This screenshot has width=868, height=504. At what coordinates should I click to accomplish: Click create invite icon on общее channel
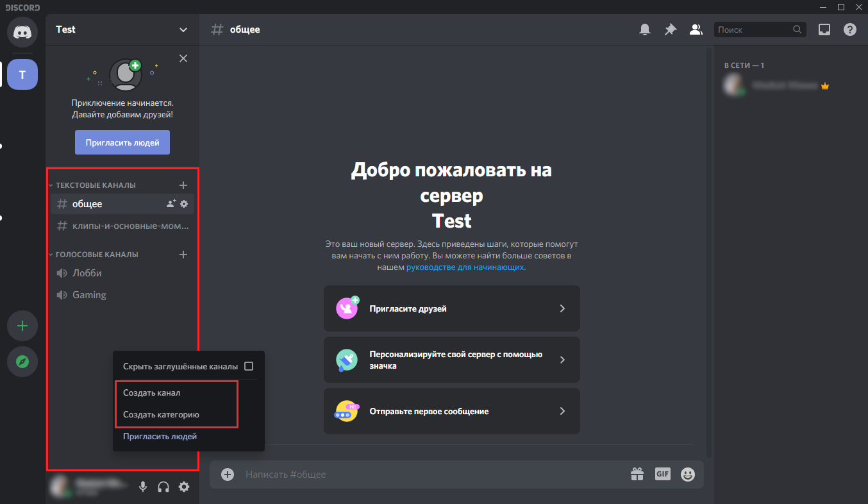coord(171,204)
